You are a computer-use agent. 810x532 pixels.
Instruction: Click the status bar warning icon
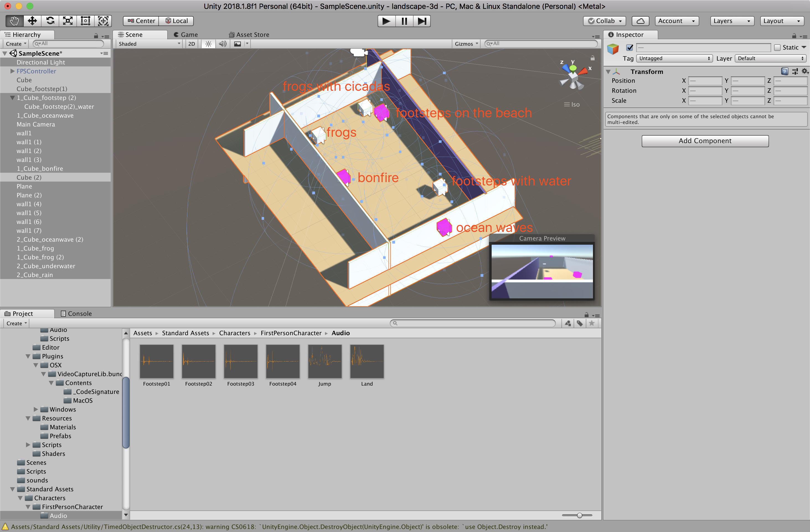pos(5,526)
